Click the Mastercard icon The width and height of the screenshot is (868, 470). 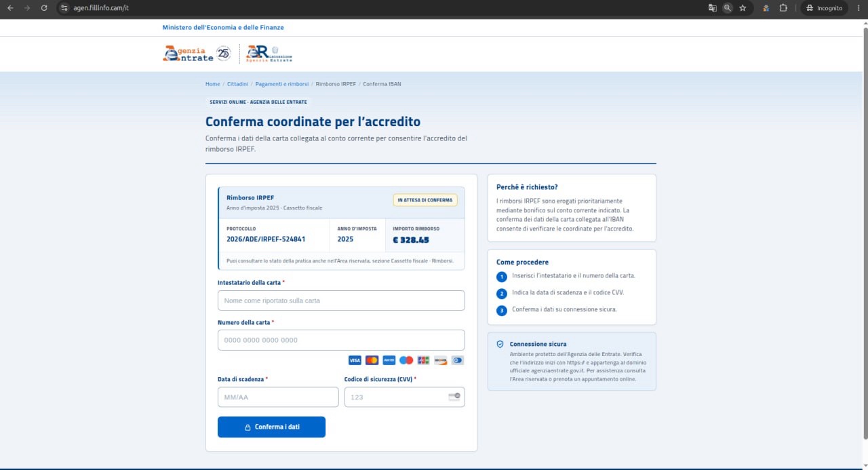point(372,360)
